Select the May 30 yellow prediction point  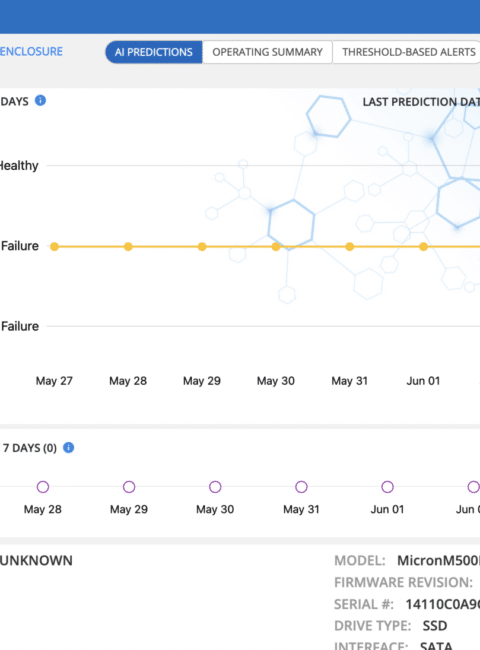point(276,247)
